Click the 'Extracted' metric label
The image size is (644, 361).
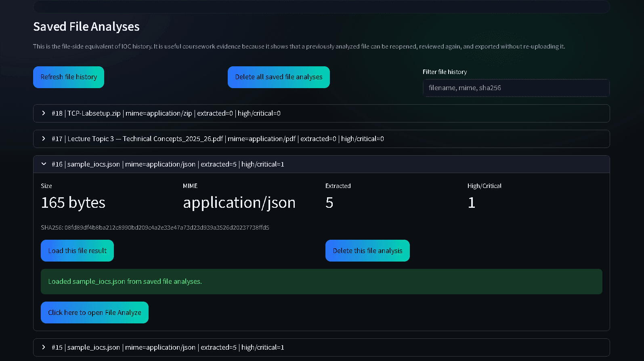tap(338, 186)
